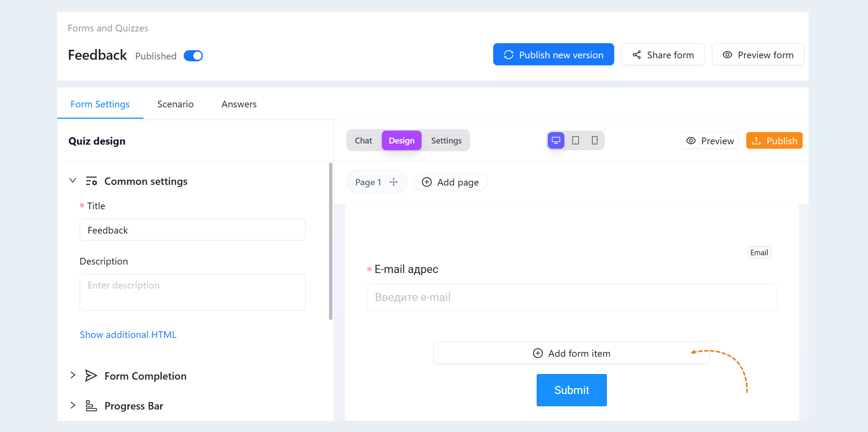Click the Progress Bar section icon
868x432 pixels.
91,405
